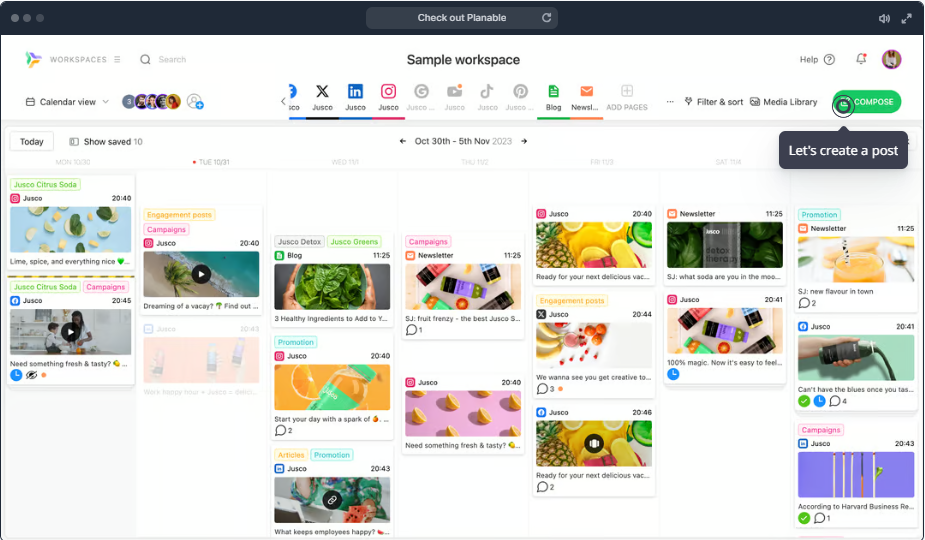The height and width of the screenshot is (540, 925).
Task: Click the hidden eye icon on Need something fresh post
Action: tap(31, 375)
